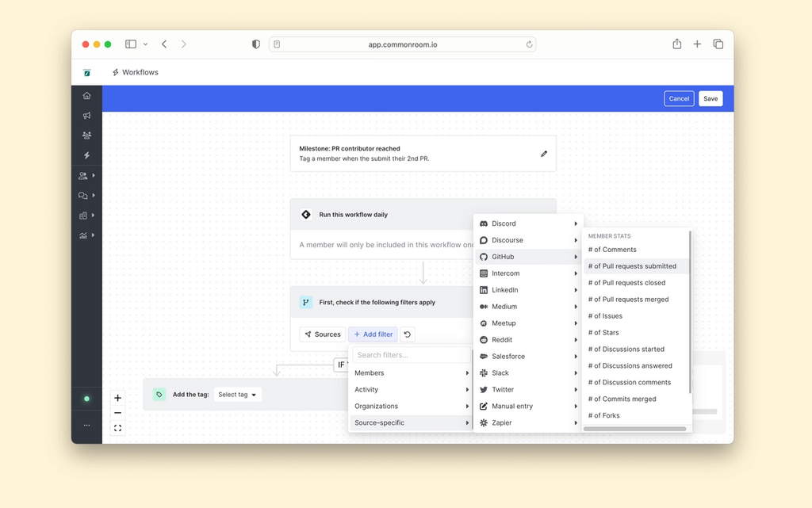Open the team members icon in the sidebar

[86, 135]
